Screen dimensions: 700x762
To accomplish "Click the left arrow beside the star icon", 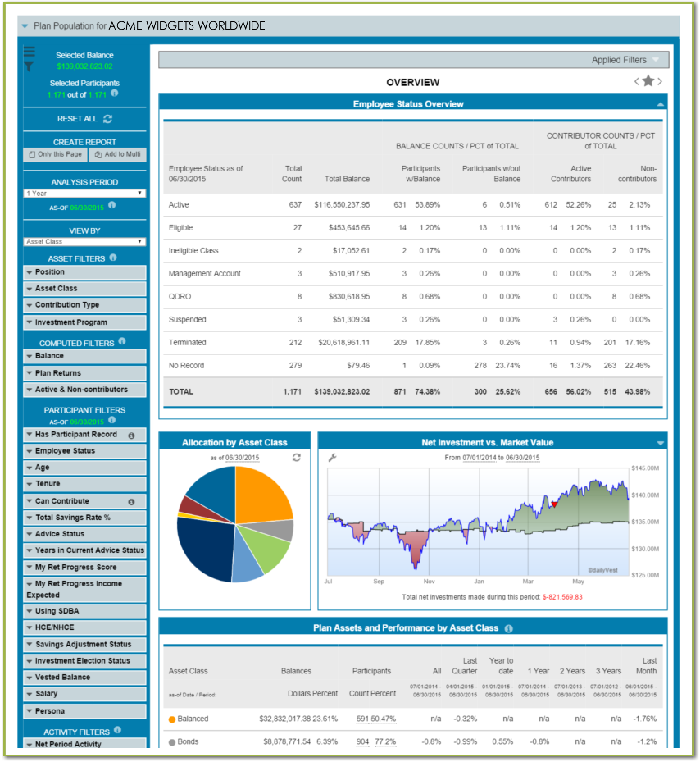I will tap(636, 81).
